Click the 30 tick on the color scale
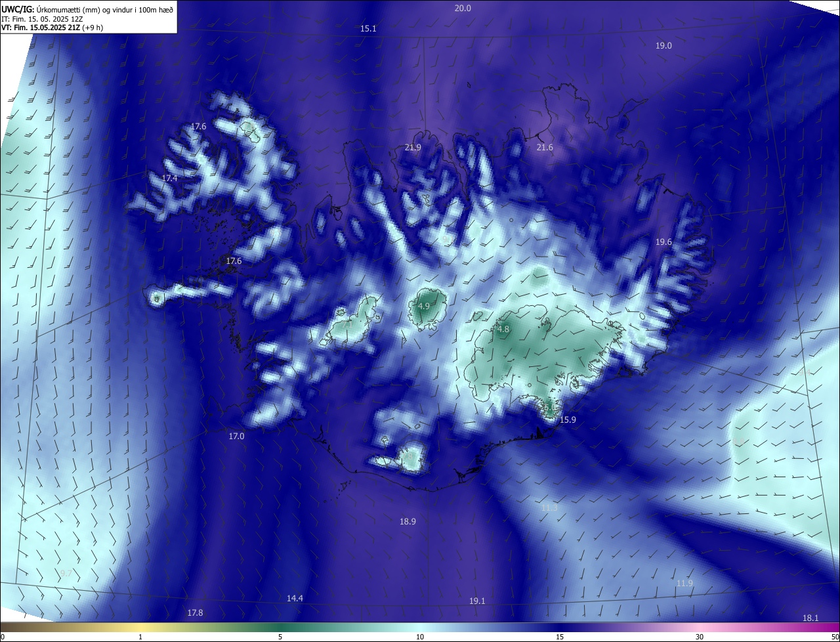The height and width of the screenshot is (642, 840). coord(700,637)
